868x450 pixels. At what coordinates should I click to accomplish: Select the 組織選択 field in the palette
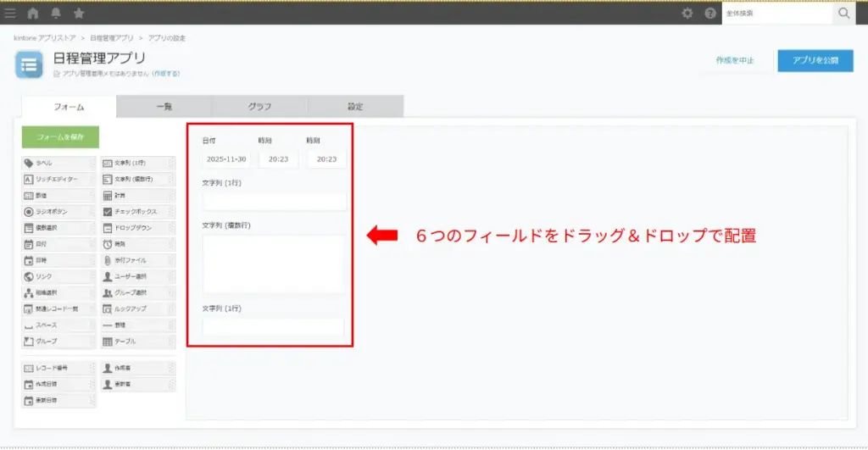pos(58,292)
